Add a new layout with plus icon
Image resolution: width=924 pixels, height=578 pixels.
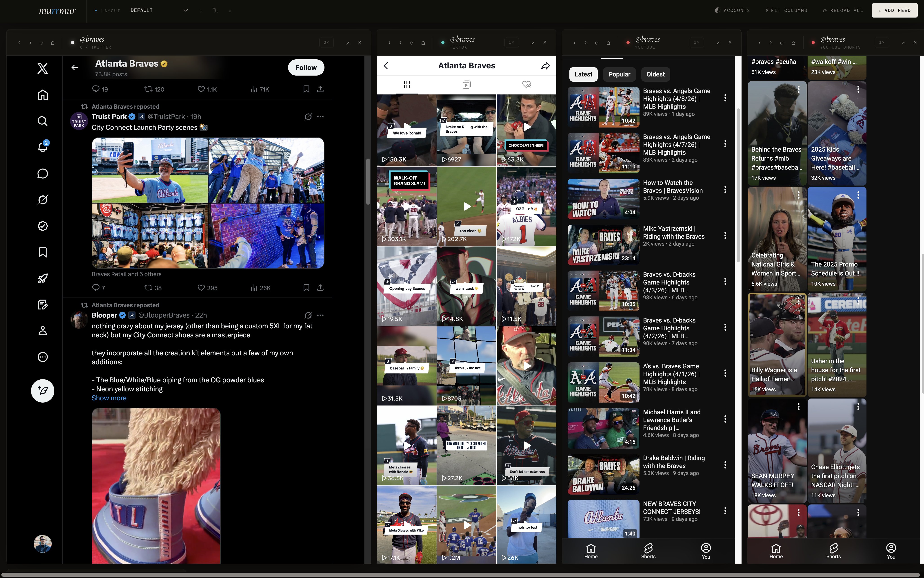[x=201, y=11]
